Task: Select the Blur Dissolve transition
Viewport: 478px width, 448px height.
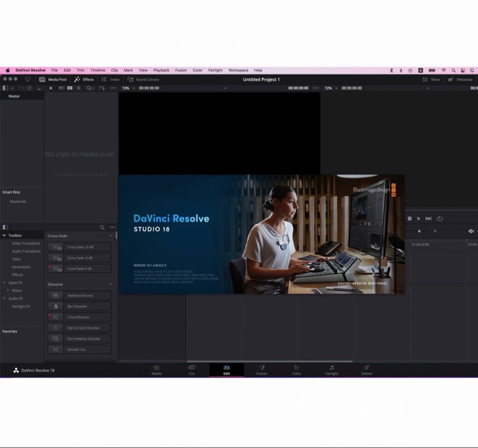Action: pos(79,306)
